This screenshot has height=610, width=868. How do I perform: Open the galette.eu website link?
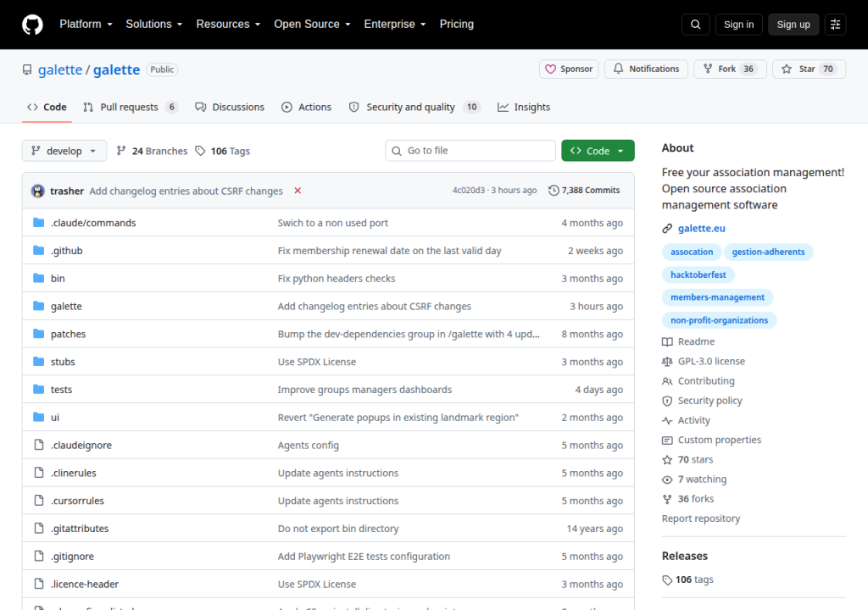701,229
